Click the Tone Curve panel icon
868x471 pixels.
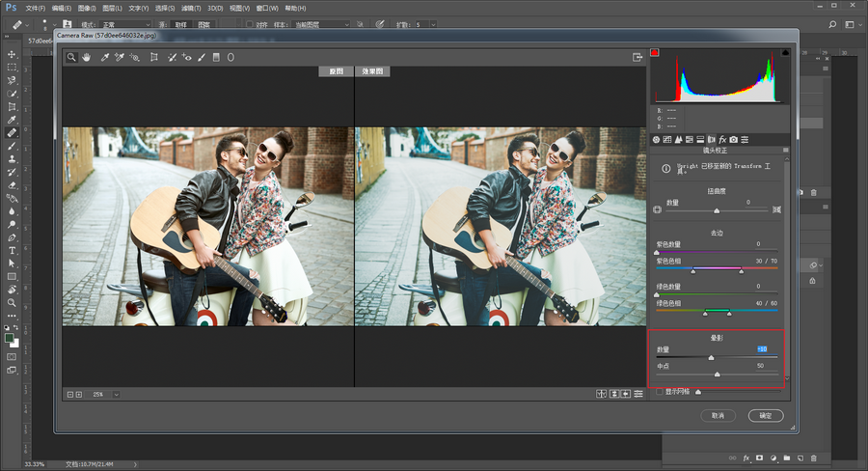[667, 140]
